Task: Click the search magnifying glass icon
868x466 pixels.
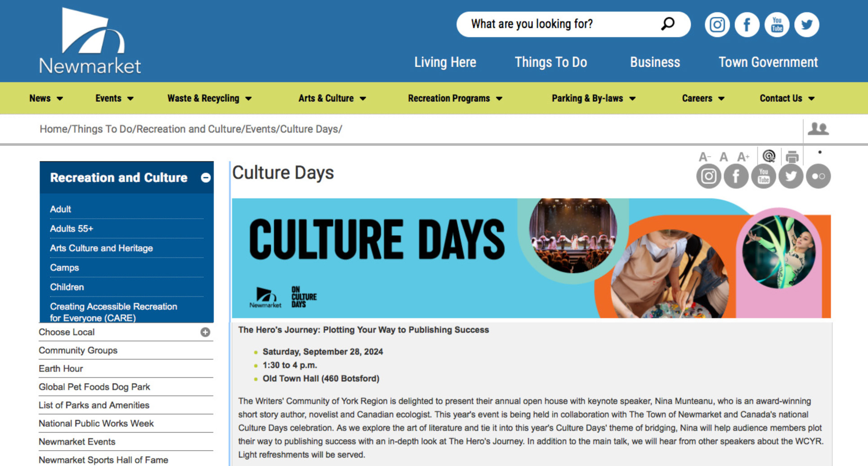Action: tap(668, 23)
